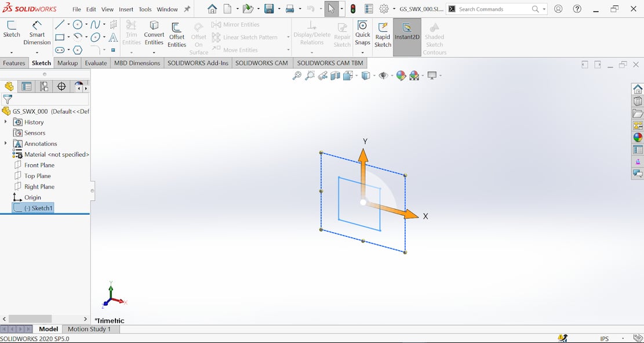Open the Insert menu
This screenshot has height=343, width=644.
click(125, 9)
